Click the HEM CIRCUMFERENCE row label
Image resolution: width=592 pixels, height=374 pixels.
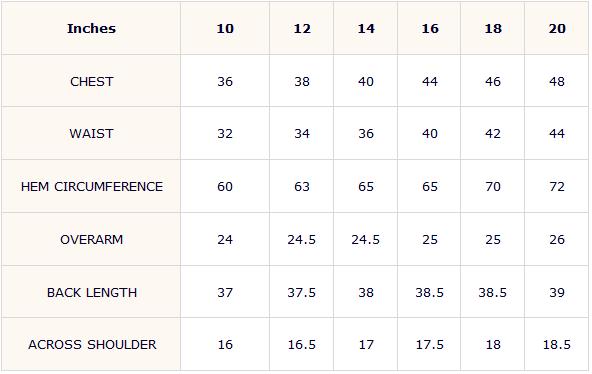pos(92,186)
